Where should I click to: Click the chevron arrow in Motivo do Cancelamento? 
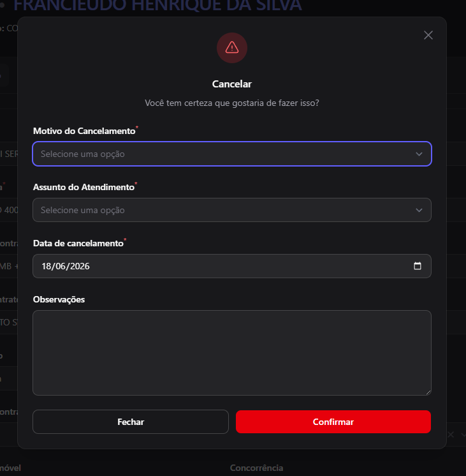click(419, 154)
